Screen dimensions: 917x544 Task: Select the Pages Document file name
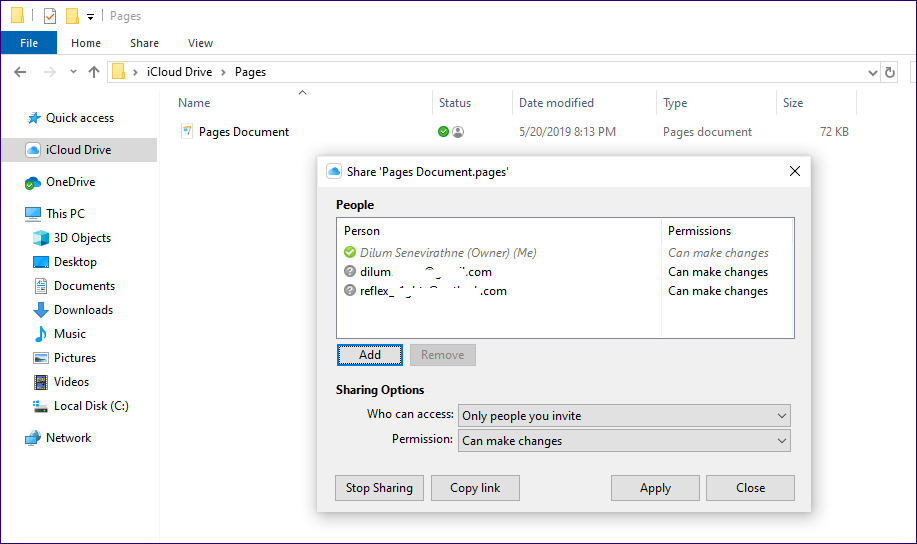tap(244, 132)
